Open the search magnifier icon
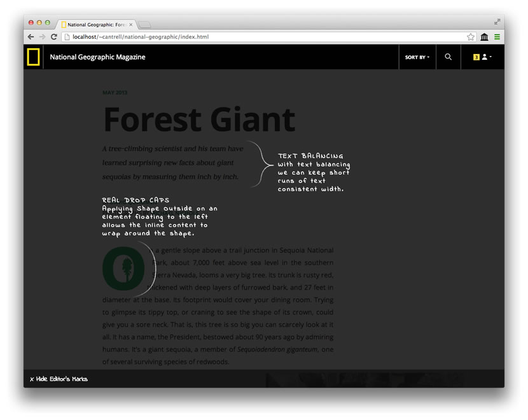528x420 pixels. [448, 57]
